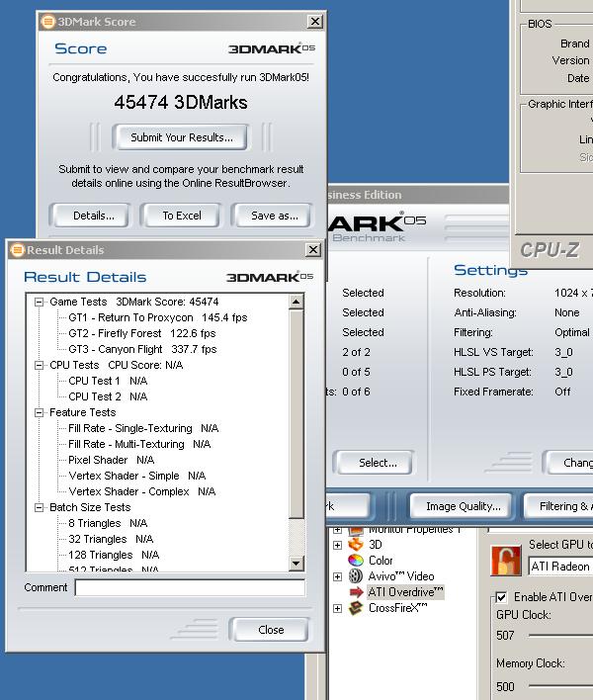Select the 128 Triangles row
The image size is (593, 700).
[114, 555]
